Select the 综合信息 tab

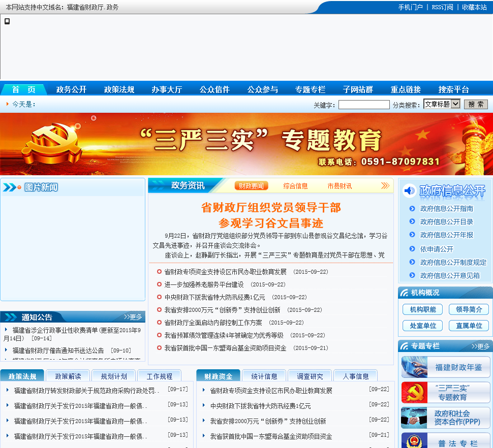click(x=295, y=186)
